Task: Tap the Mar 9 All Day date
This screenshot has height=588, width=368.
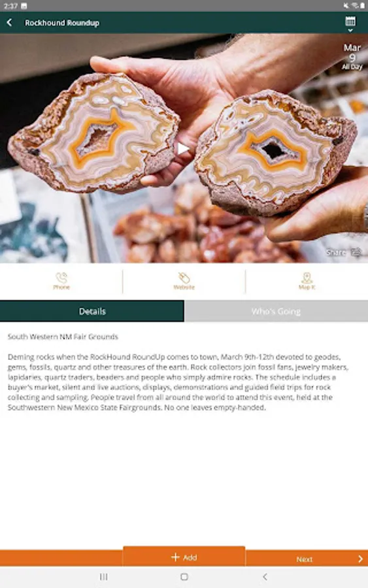Action: (x=352, y=57)
